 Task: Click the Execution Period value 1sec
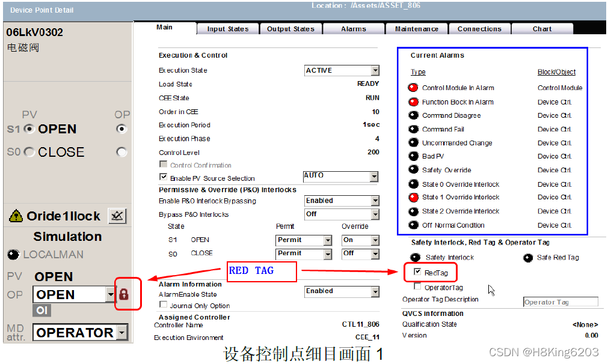tap(371, 125)
